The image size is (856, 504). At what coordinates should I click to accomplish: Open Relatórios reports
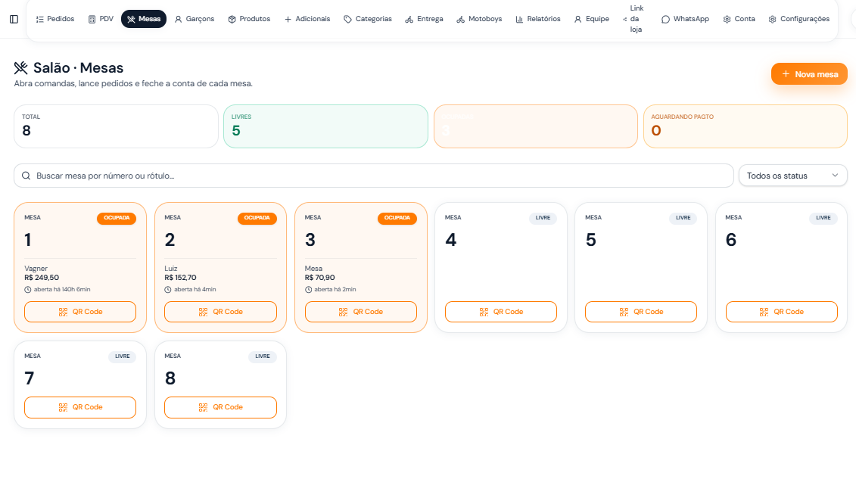coord(537,19)
